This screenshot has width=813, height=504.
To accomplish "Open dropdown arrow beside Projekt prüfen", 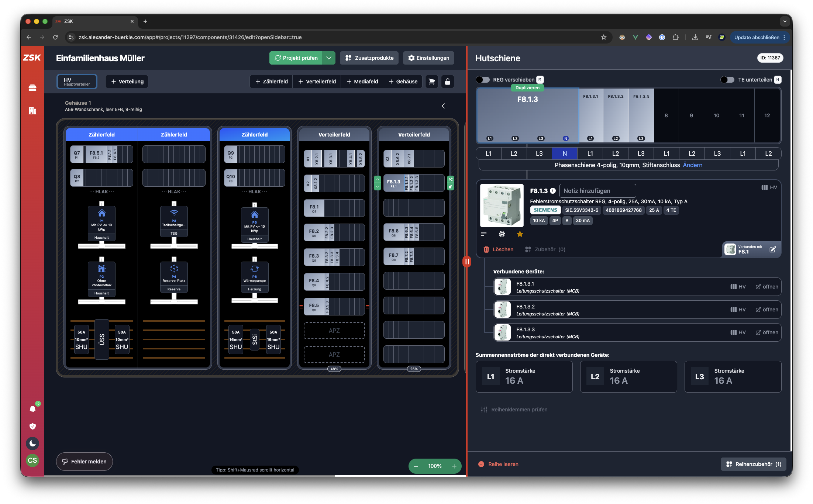I will (x=328, y=58).
